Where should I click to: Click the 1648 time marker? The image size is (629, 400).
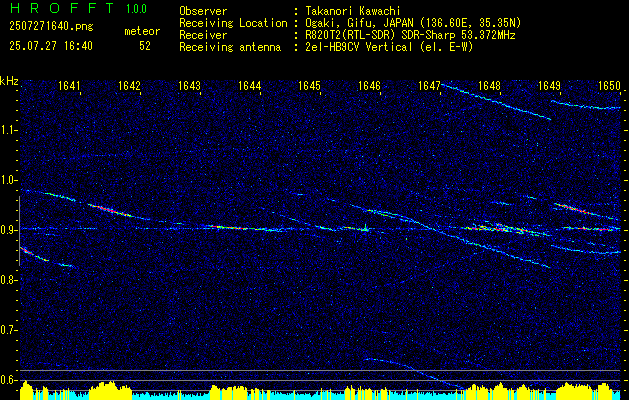pos(489,85)
